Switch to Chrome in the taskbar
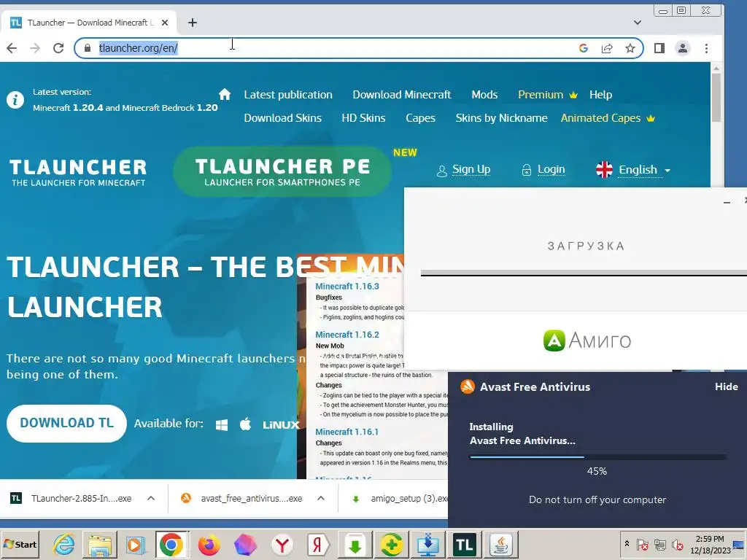Viewport: 747px width, 560px height. click(171, 544)
